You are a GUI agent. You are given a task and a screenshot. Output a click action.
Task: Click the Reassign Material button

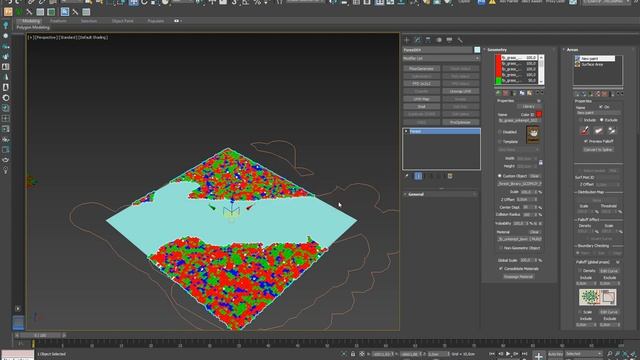(x=518, y=277)
